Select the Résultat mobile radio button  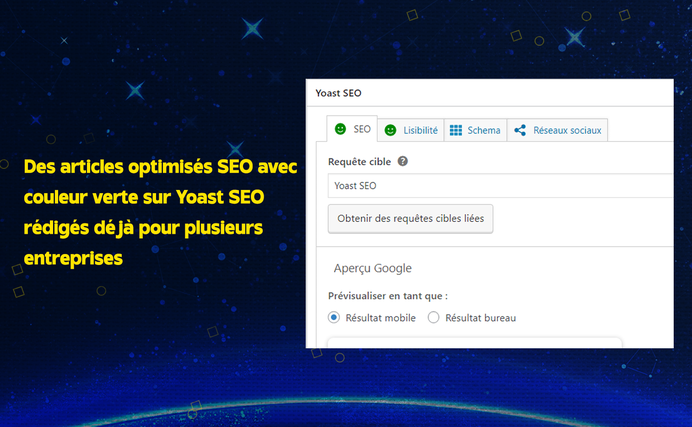[x=334, y=318]
